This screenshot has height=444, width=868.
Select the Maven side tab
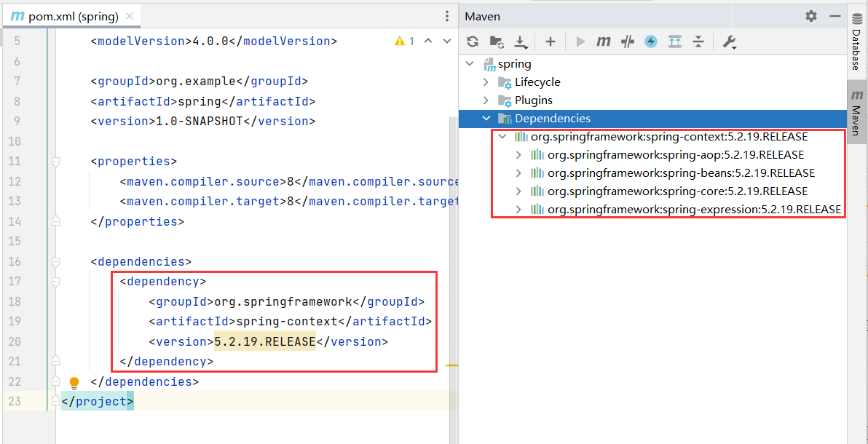click(x=857, y=112)
